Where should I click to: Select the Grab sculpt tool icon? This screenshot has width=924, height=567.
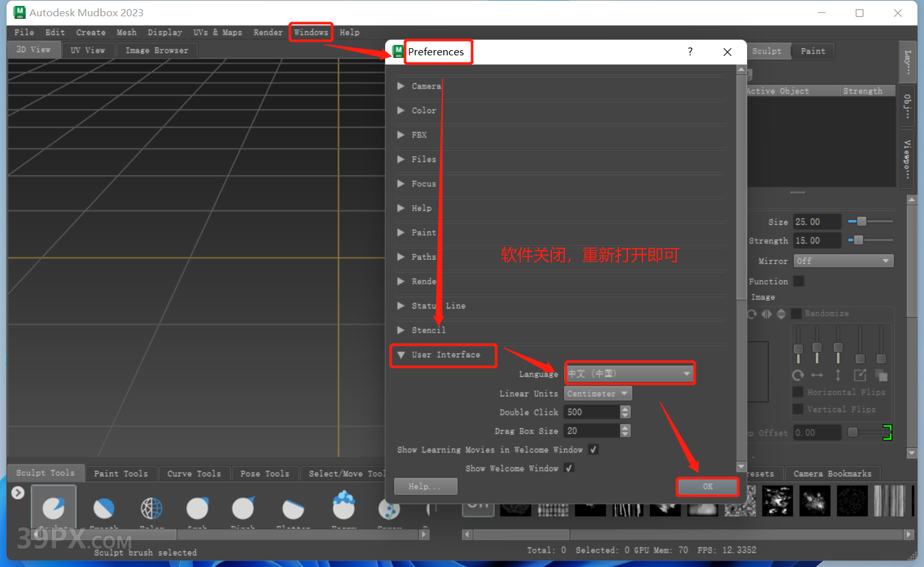pyautogui.click(x=197, y=508)
